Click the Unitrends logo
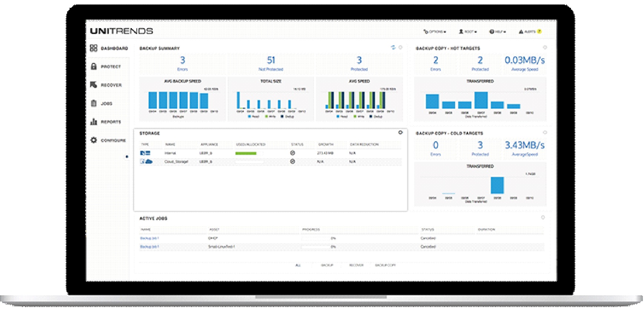The height and width of the screenshot is (316, 644). 121,31
